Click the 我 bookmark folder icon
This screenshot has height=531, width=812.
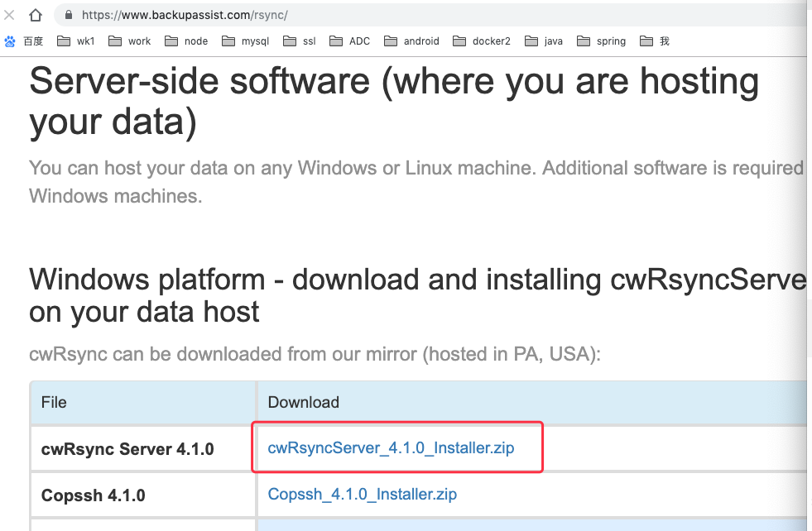click(x=647, y=41)
